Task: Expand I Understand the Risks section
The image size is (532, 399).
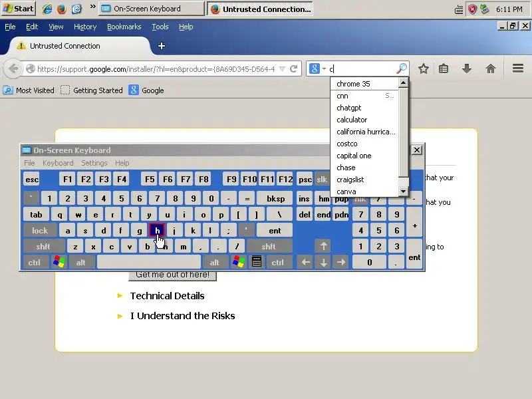Action: pos(182,316)
